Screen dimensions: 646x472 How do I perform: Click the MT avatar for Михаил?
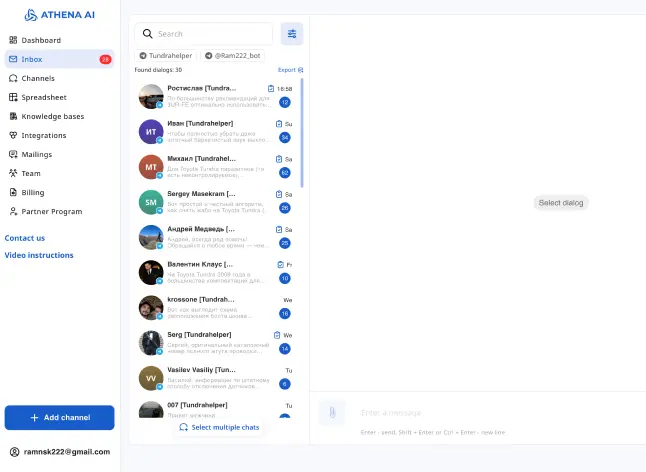point(151,167)
